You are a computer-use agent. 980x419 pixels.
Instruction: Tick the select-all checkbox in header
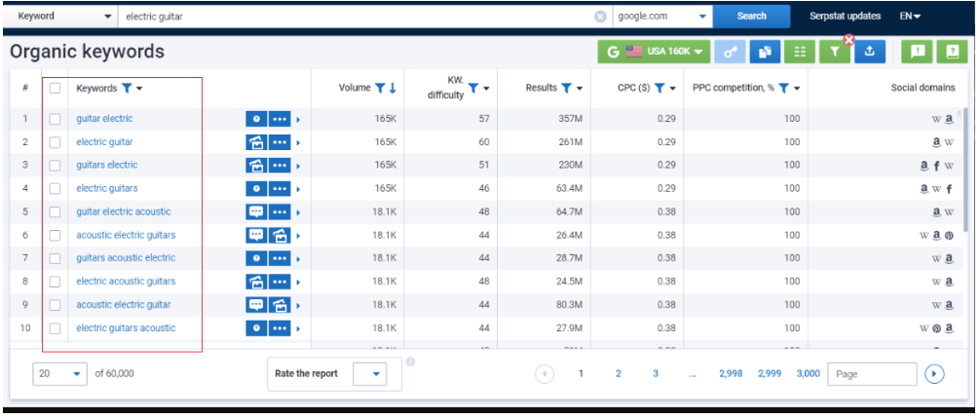coord(55,88)
